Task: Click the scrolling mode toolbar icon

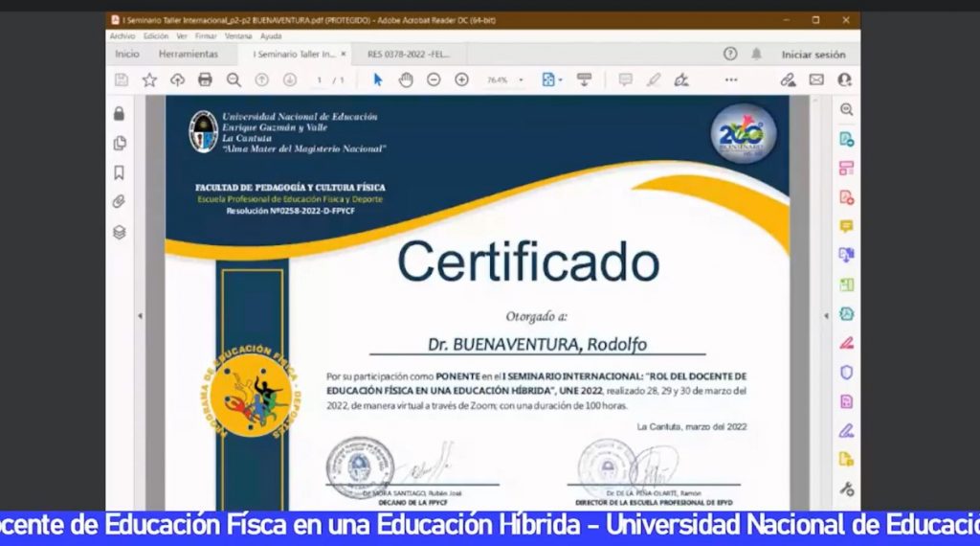Action: [x=585, y=80]
